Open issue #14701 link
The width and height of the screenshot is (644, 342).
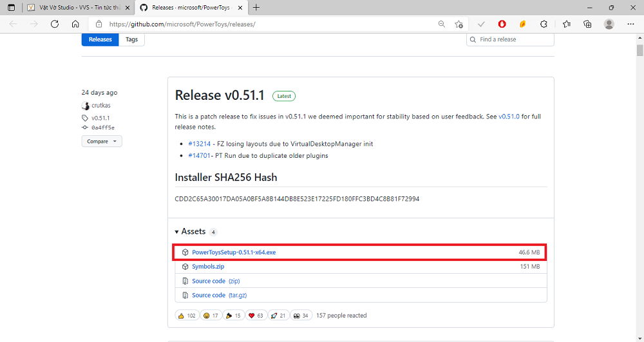[x=199, y=156]
